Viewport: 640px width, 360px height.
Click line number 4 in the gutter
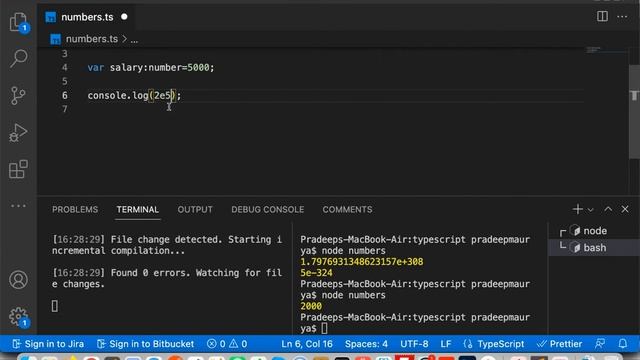[x=64, y=67]
